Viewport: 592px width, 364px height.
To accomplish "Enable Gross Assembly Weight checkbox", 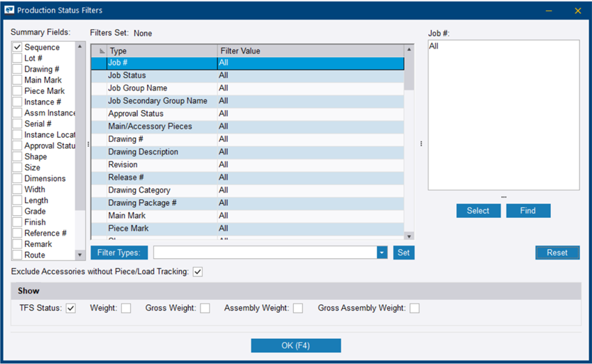I will (x=414, y=308).
